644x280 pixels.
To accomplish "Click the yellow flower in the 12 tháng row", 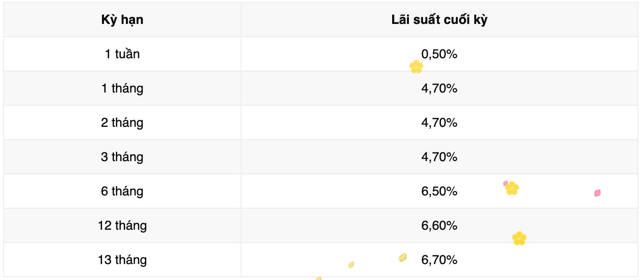I will tap(519, 239).
